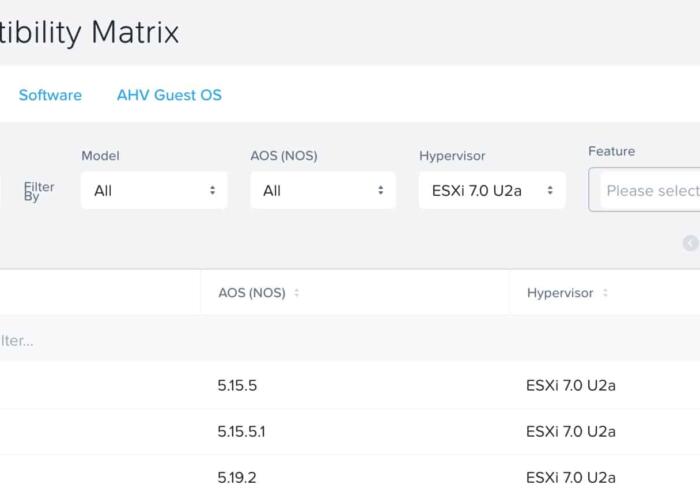
Task: Switch to the Software tab
Action: pos(50,95)
